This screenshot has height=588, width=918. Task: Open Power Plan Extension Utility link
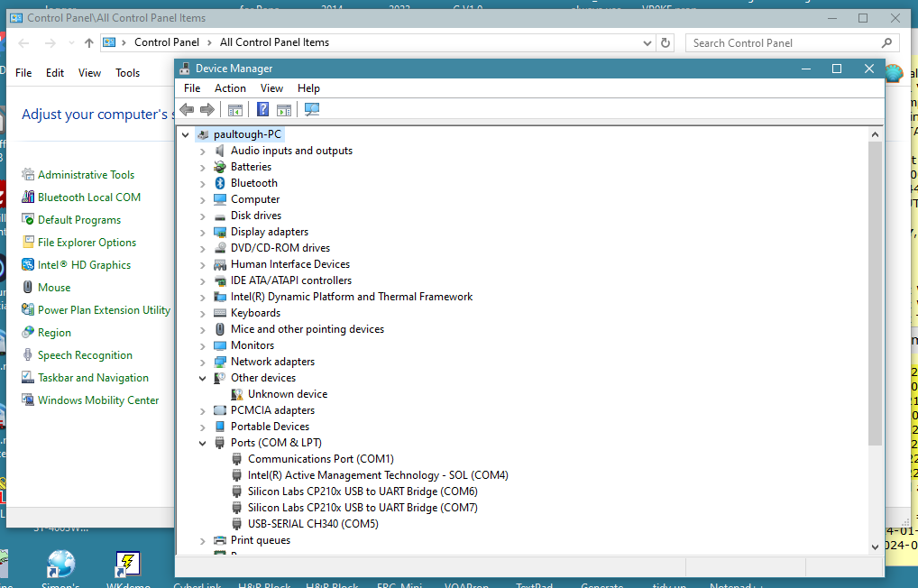pyautogui.click(x=105, y=310)
